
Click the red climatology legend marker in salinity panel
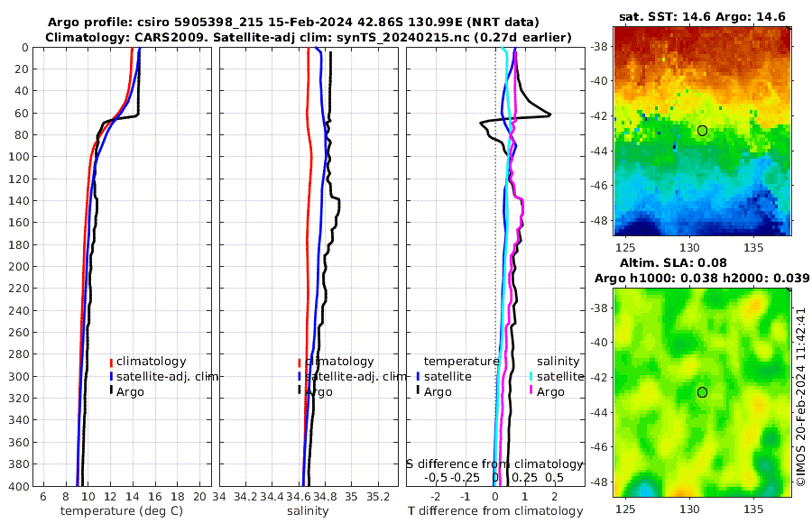coord(300,362)
